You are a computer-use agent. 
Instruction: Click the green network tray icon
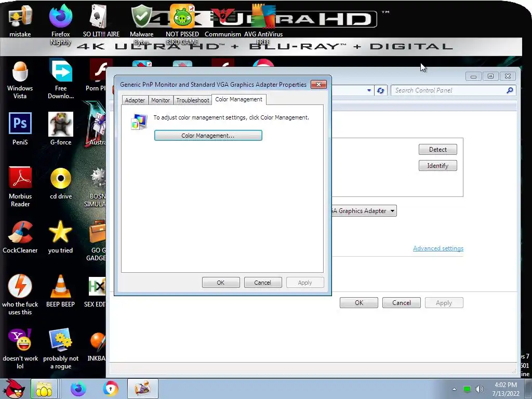[x=467, y=389]
